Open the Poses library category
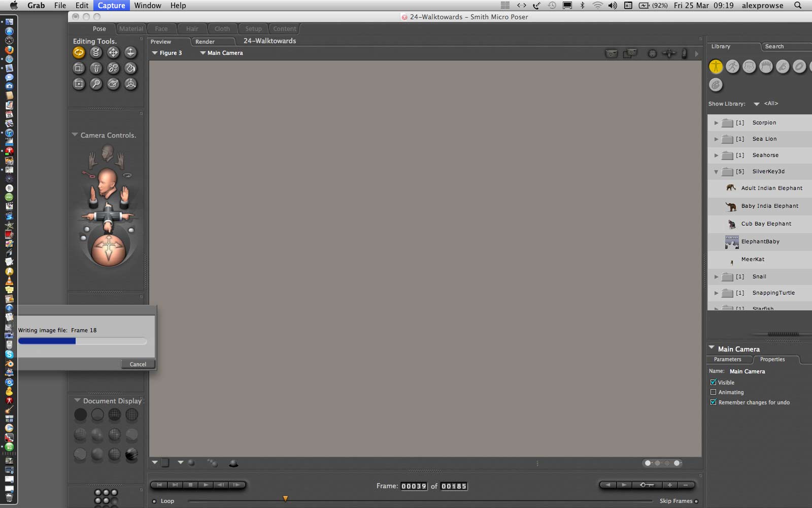 tap(732, 67)
